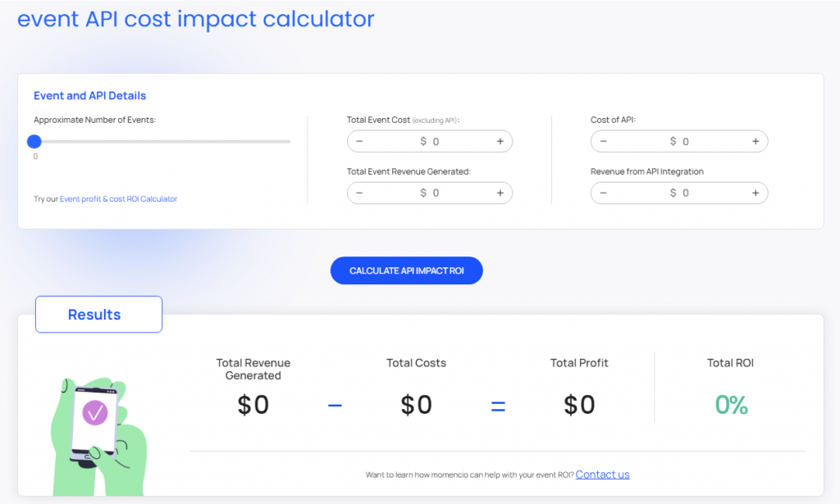Decrease Total Event Revenue Generated value
840x504 pixels.
coord(359,193)
